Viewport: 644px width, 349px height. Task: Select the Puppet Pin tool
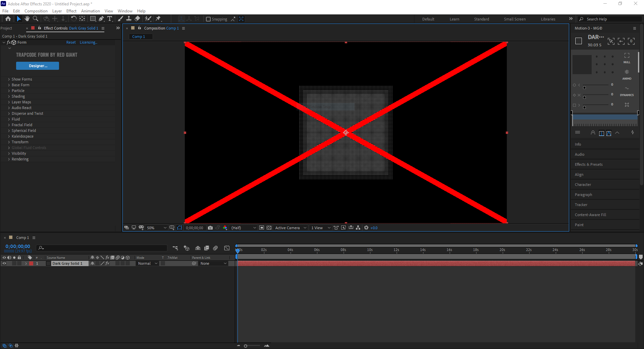click(158, 19)
